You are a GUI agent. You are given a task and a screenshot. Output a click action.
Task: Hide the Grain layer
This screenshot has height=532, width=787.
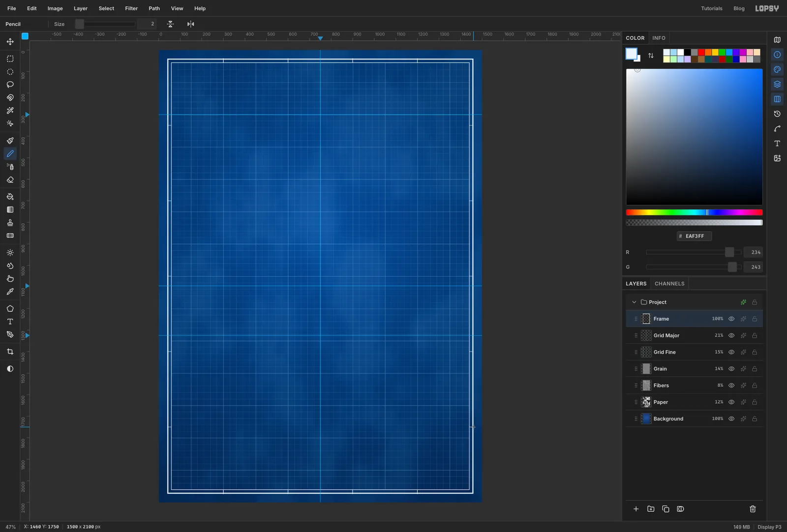[x=731, y=369]
